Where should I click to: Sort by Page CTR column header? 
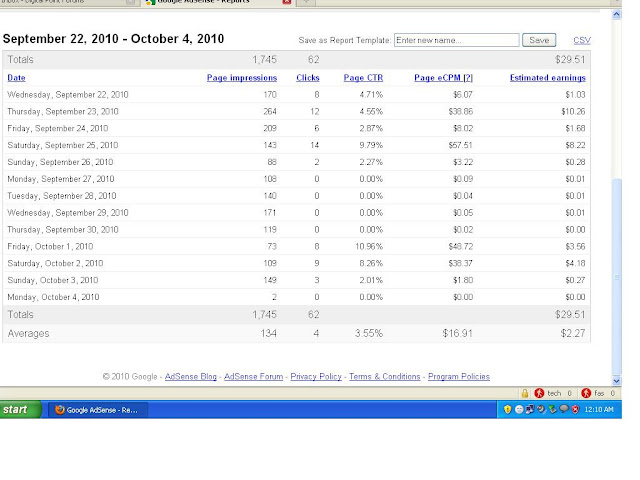point(363,78)
